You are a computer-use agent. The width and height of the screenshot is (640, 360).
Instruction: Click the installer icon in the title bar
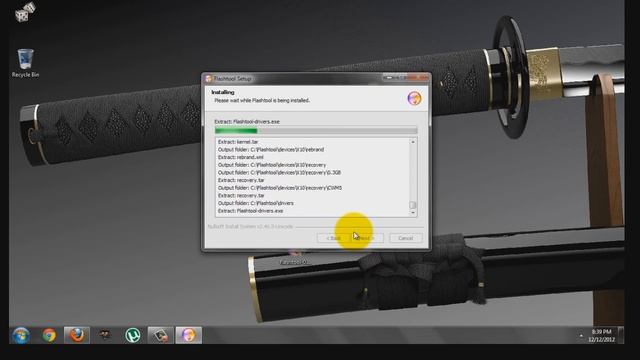[x=209, y=78]
